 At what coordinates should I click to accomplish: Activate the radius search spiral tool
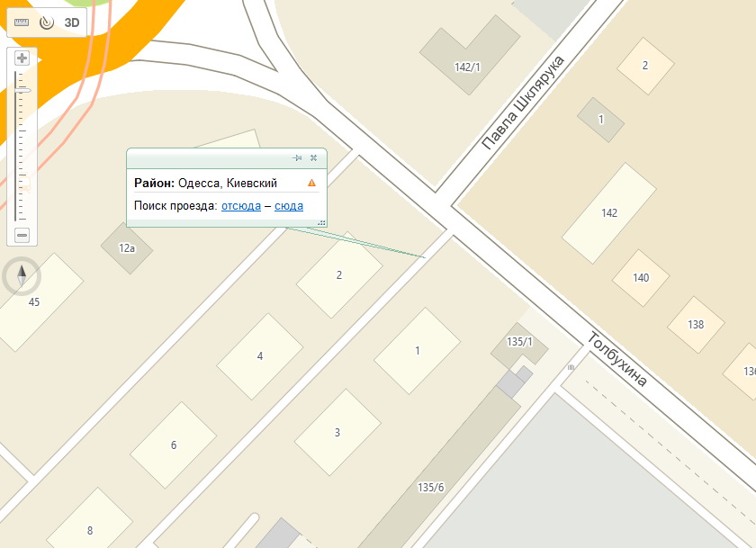(x=47, y=22)
